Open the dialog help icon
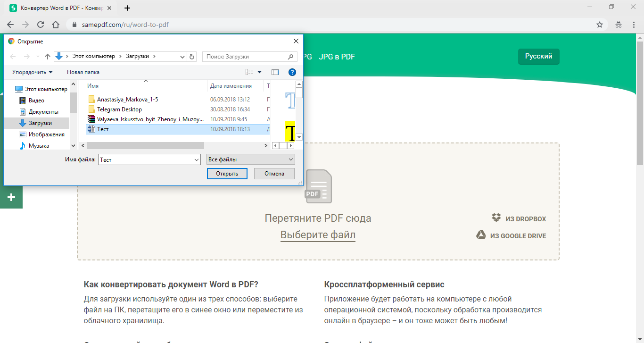 (292, 72)
